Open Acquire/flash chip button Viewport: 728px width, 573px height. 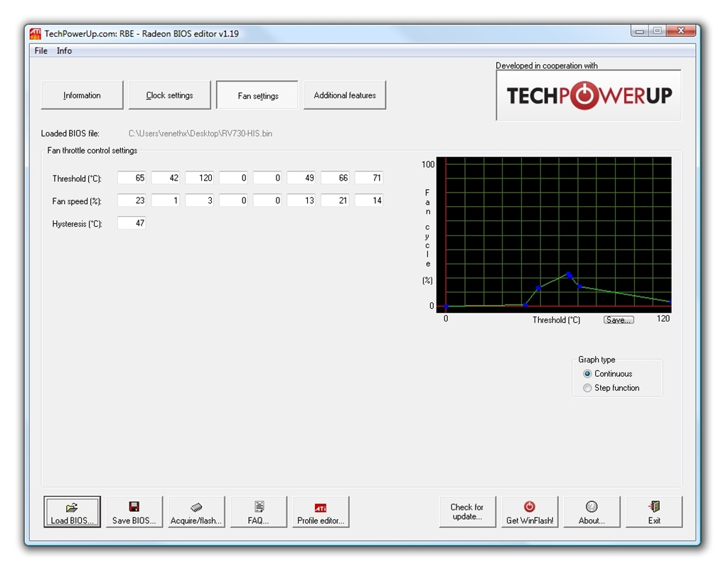(x=196, y=512)
